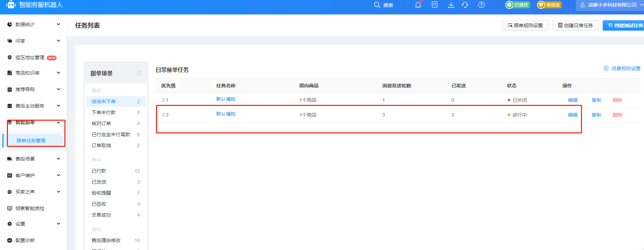Click the 疫区地址管理 location pin icon
The height and width of the screenshot is (250, 644).
tap(10, 57)
